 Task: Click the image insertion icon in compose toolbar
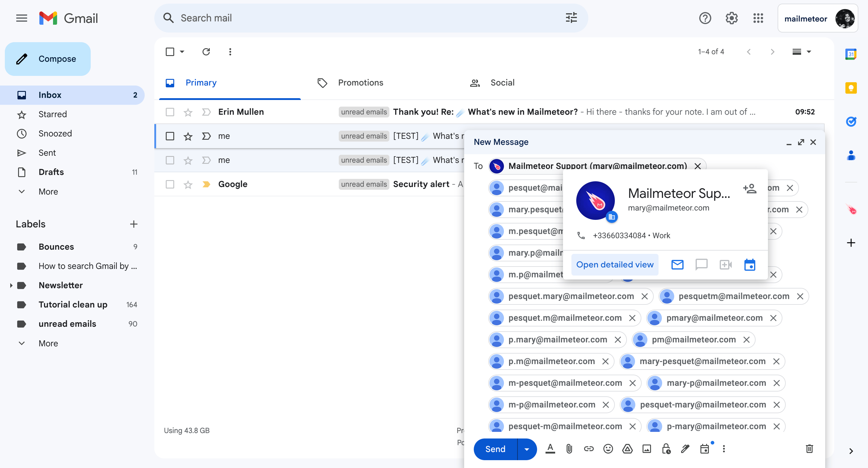(x=646, y=450)
